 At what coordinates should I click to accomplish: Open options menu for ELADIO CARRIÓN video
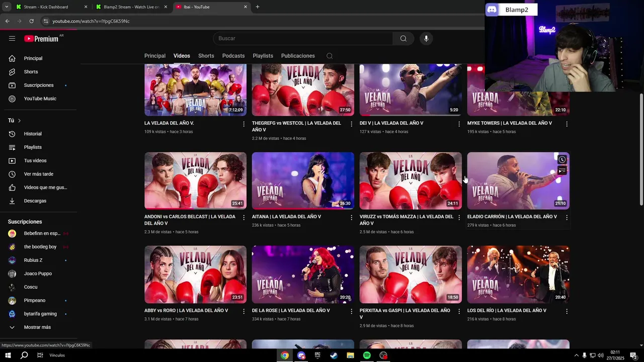(x=567, y=217)
